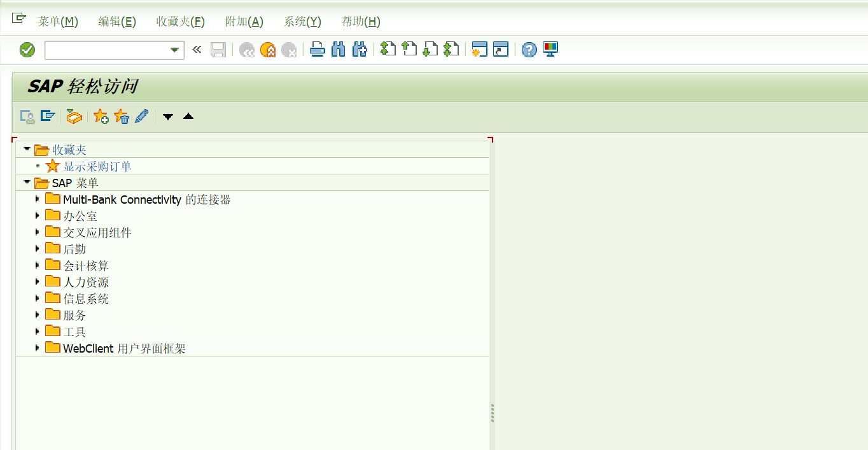Select the 工具 tree row text

(x=74, y=332)
